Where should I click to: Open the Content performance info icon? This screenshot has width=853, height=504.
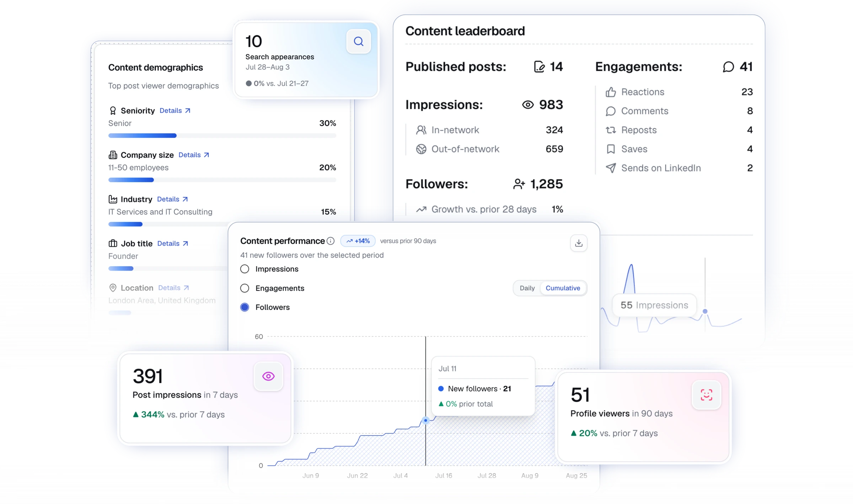click(331, 241)
